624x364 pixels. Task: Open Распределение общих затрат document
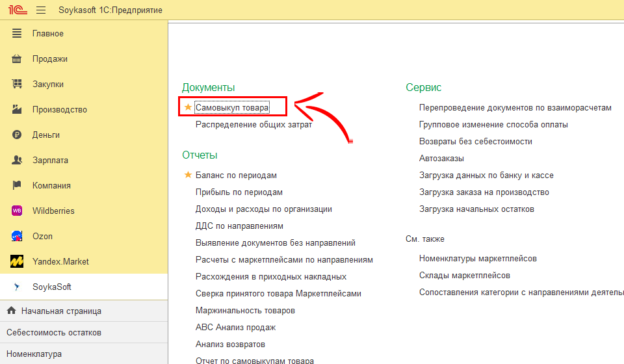click(x=253, y=124)
